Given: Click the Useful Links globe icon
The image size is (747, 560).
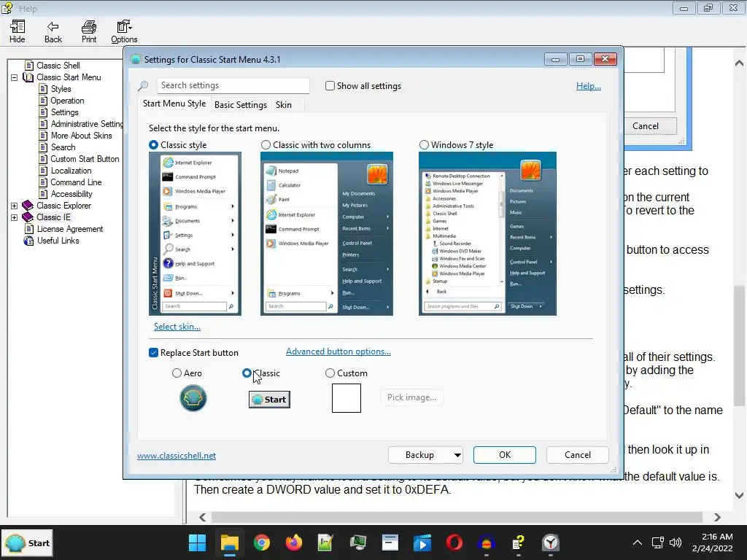Looking at the screenshot, I should (x=28, y=241).
